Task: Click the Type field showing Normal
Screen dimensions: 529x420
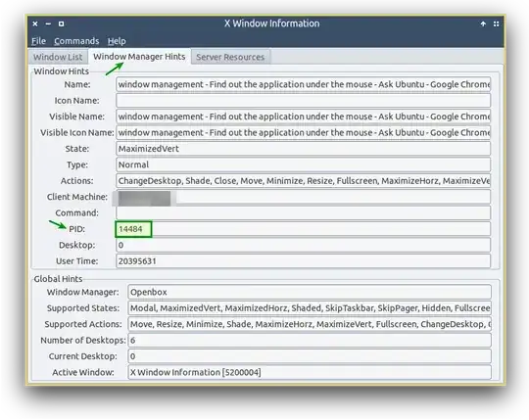Action: pos(303,164)
